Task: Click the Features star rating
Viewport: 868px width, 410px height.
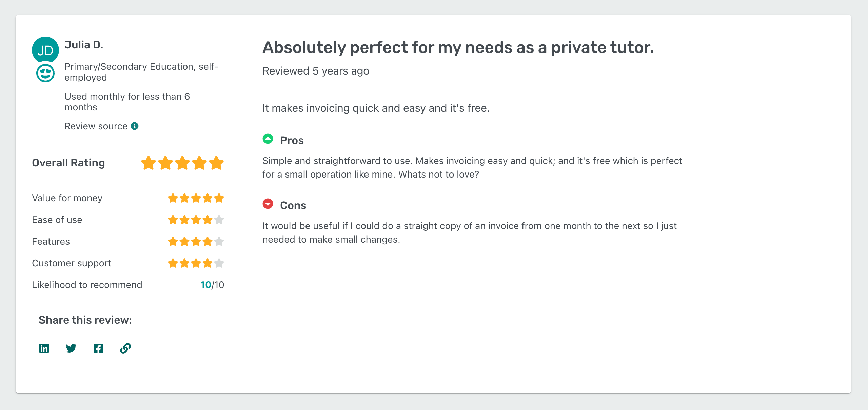Action: click(196, 241)
